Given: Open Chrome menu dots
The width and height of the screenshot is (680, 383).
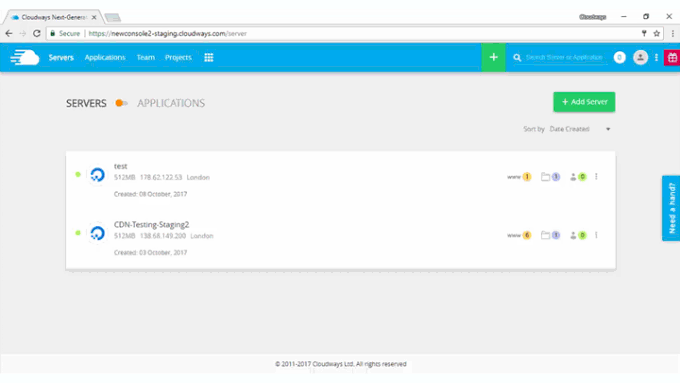Looking at the screenshot, I should tap(673, 33).
